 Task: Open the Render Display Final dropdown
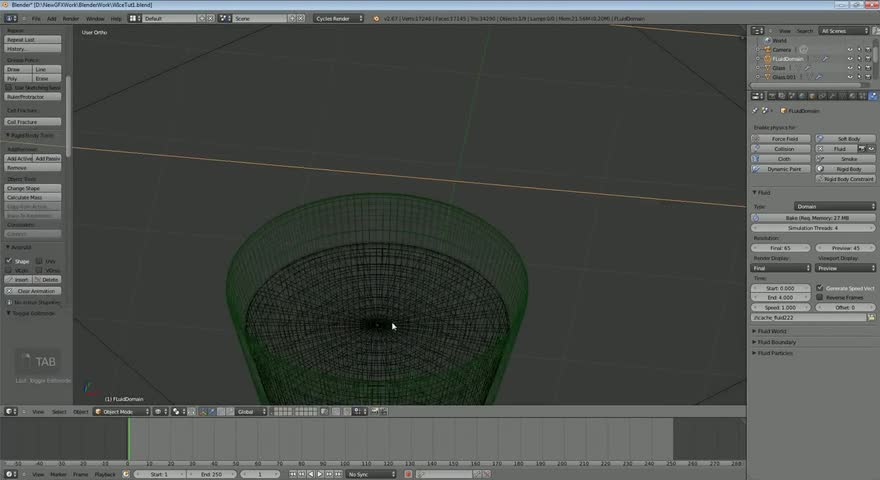(x=781, y=268)
